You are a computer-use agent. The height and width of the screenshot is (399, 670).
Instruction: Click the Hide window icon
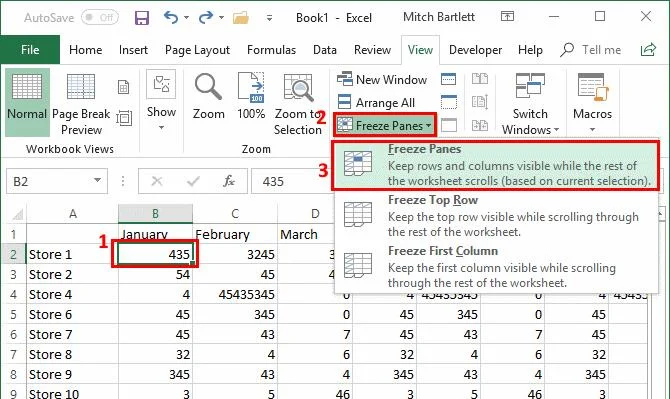(x=448, y=102)
